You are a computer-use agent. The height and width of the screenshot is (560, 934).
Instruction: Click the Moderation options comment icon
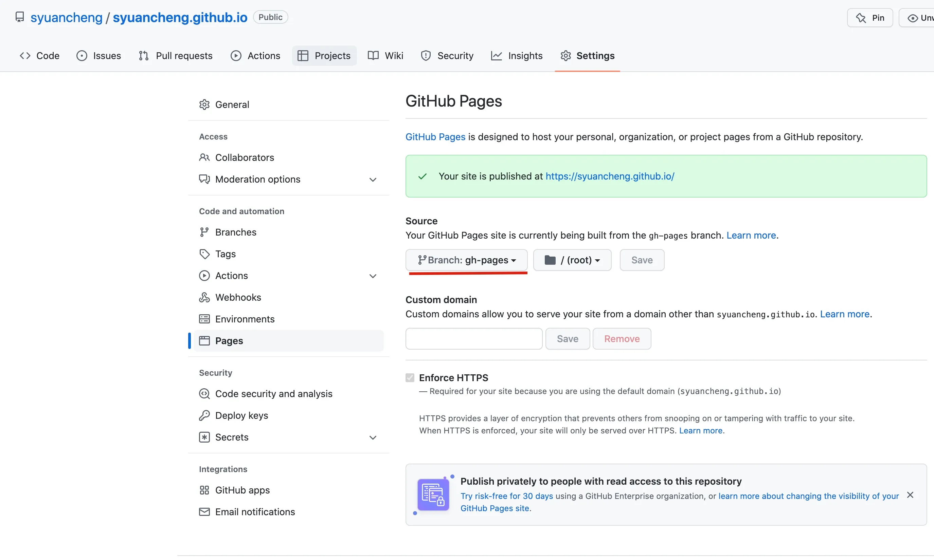204,179
